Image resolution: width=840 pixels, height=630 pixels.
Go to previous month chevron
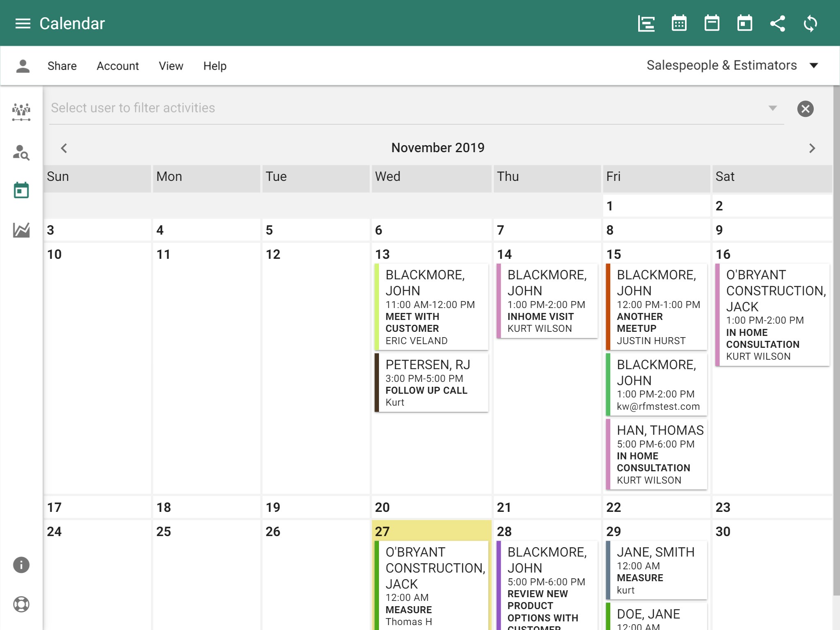click(x=64, y=148)
